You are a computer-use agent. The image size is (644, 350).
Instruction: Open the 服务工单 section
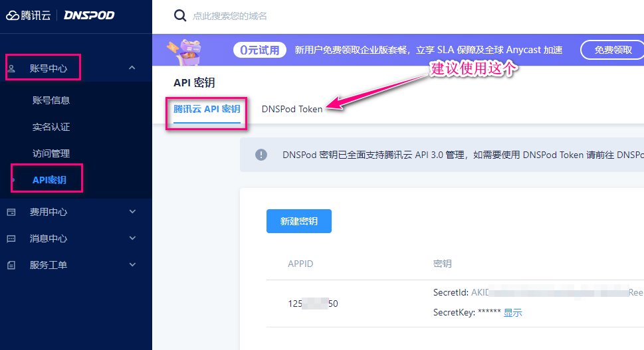[x=49, y=265]
